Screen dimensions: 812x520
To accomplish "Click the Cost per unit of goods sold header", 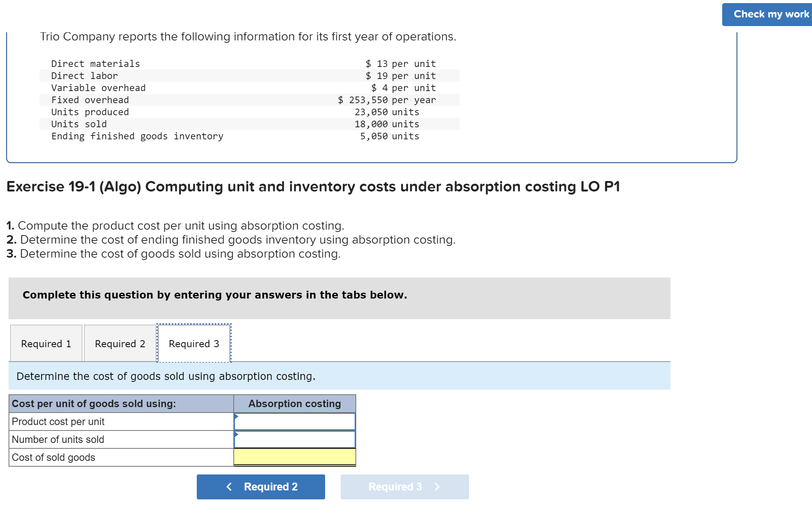I will point(94,404).
